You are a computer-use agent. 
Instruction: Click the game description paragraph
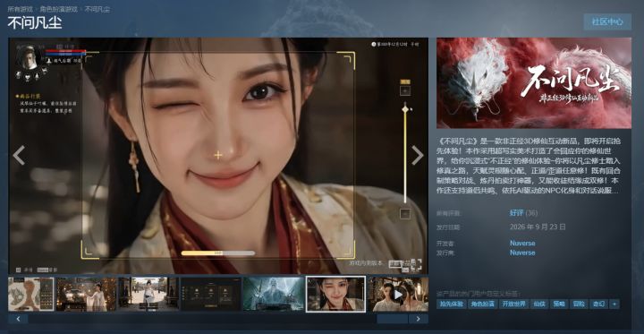click(529, 166)
